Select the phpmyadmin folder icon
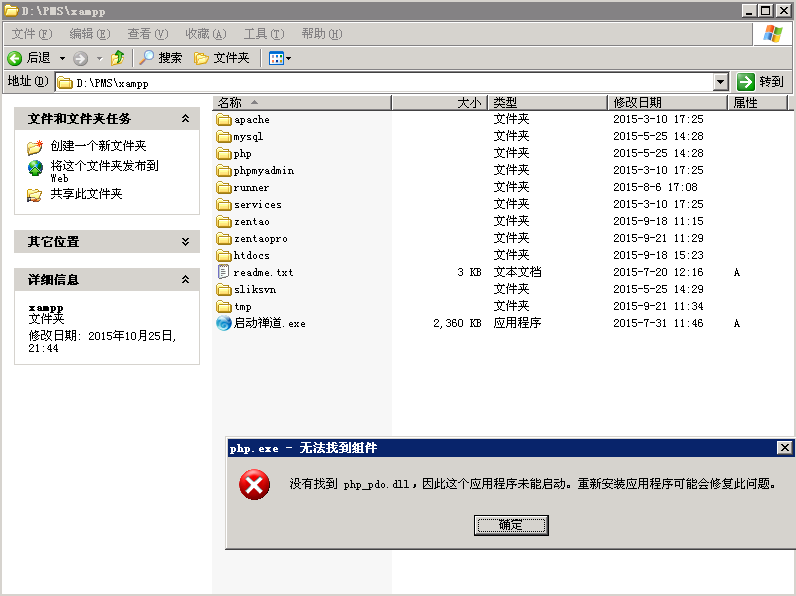 [224, 171]
